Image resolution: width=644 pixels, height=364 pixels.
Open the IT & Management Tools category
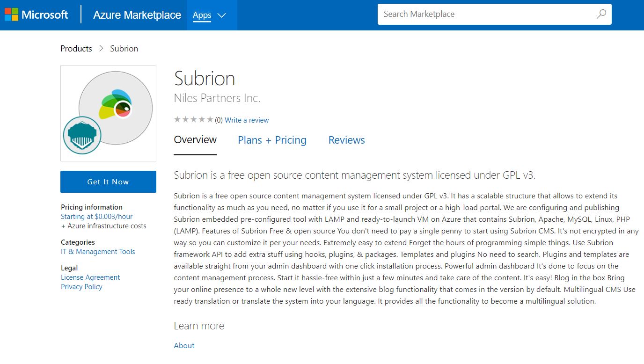[98, 252]
